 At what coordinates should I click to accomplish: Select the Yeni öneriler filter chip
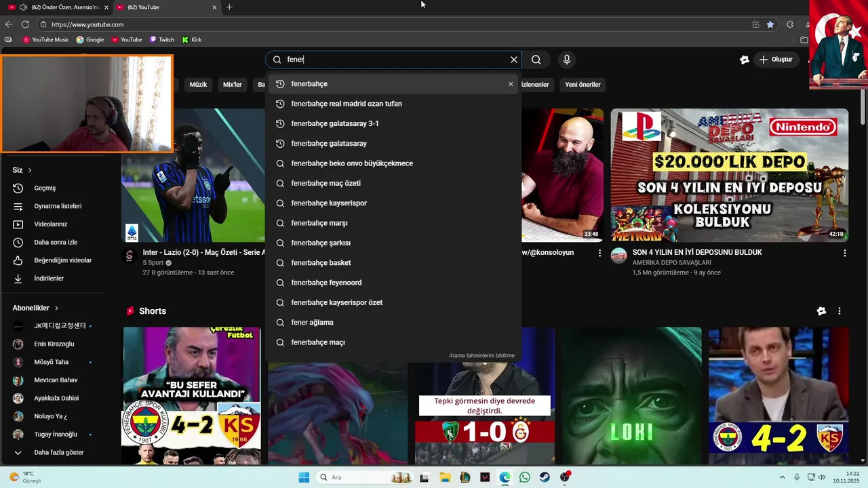click(x=583, y=85)
